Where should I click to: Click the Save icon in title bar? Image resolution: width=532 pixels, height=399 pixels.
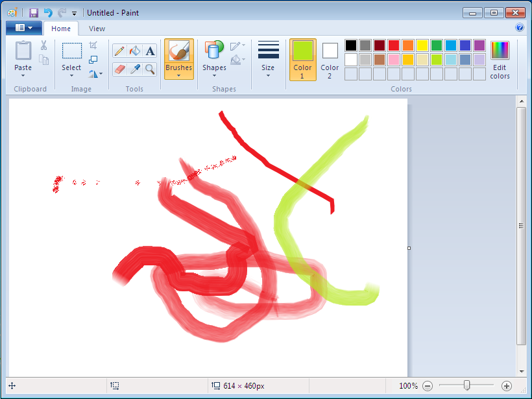(x=34, y=12)
